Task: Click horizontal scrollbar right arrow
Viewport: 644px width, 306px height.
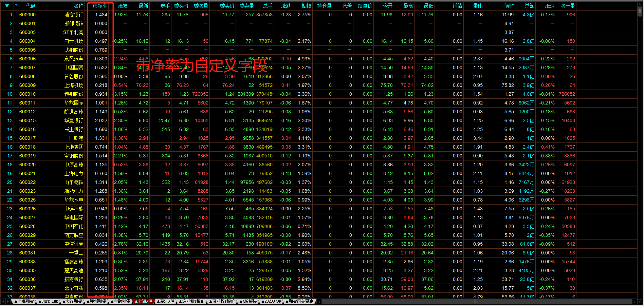Action: coord(634,301)
